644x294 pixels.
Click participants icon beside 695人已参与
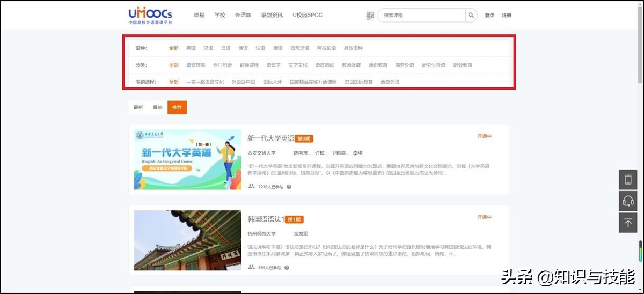click(x=251, y=267)
